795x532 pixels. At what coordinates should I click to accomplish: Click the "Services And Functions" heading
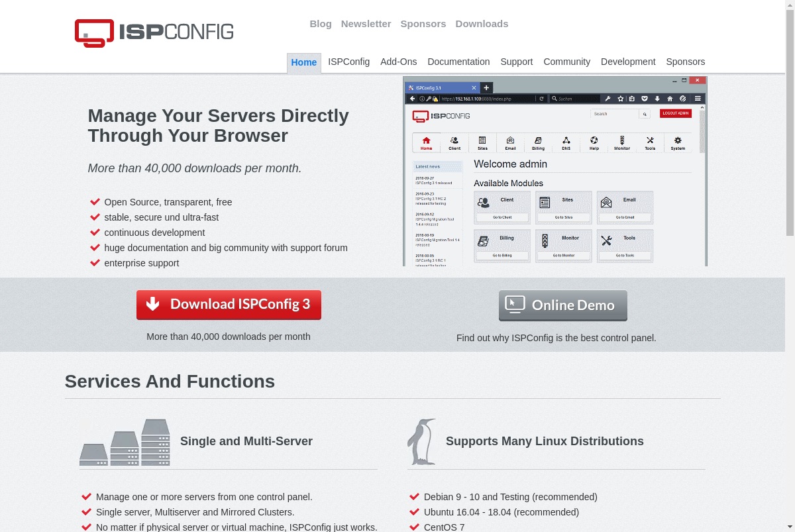tap(170, 382)
